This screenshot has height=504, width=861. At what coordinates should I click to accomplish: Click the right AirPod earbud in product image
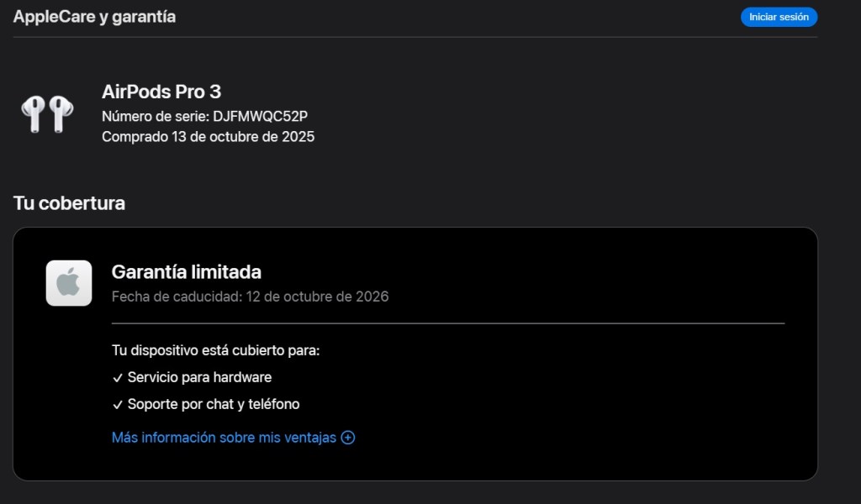tap(60, 113)
